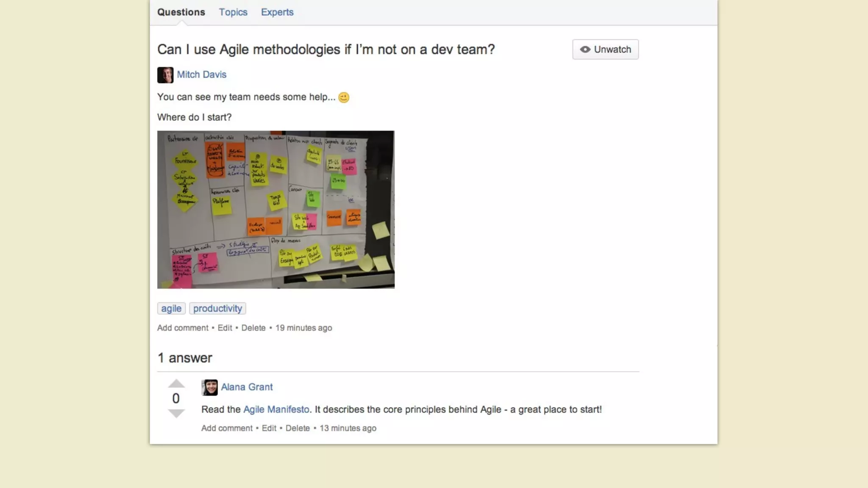Upvote Alana Grant's answer
Image resolution: width=868 pixels, height=488 pixels.
tap(176, 384)
